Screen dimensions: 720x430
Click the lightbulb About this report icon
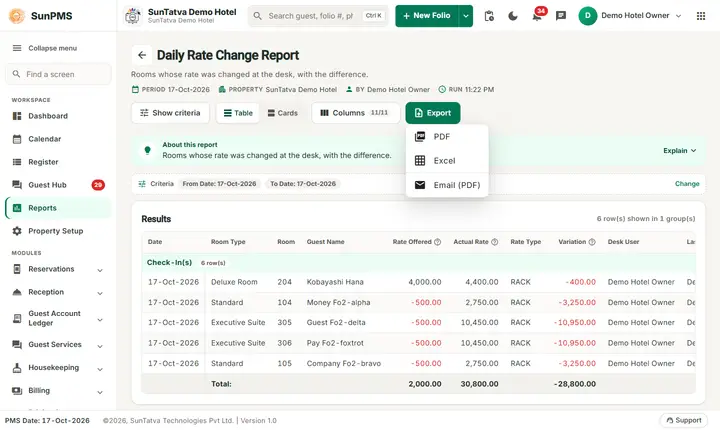147,150
